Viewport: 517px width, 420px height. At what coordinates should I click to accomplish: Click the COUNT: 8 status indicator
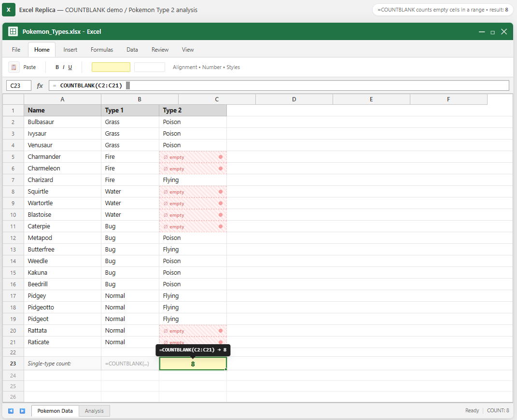(498, 410)
